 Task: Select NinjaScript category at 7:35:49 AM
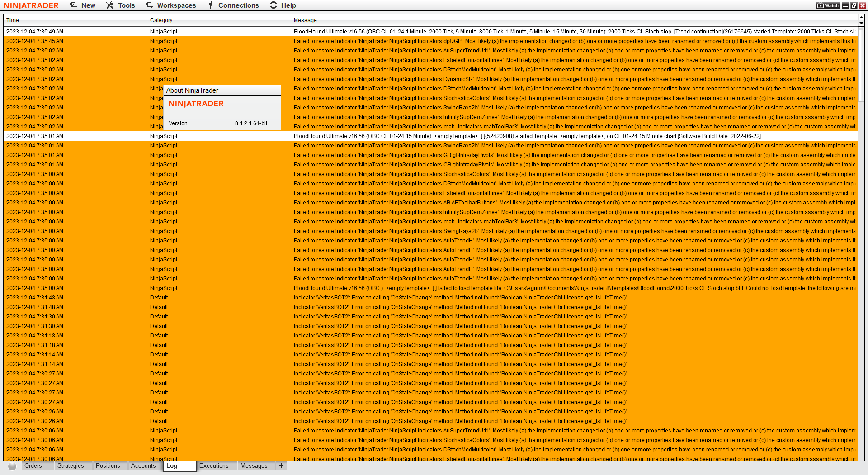pyautogui.click(x=219, y=32)
